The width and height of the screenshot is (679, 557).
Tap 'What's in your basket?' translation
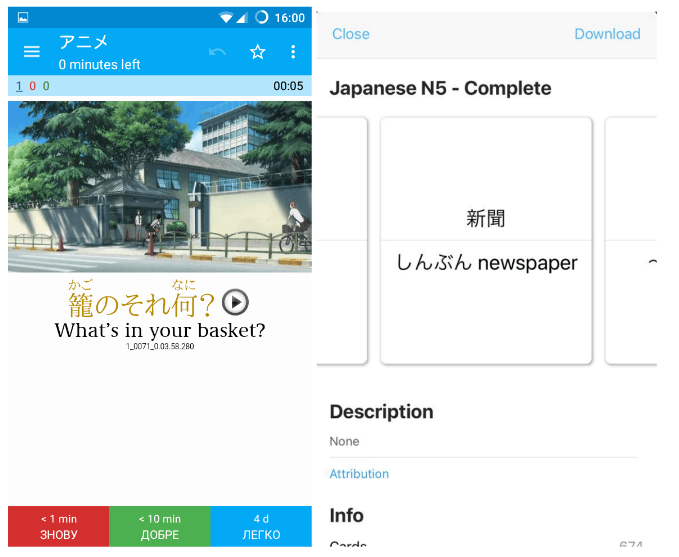click(160, 330)
